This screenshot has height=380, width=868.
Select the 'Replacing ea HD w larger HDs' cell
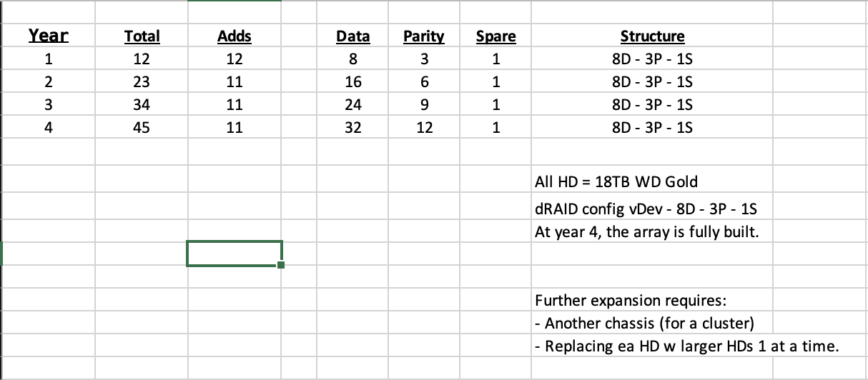686,347
